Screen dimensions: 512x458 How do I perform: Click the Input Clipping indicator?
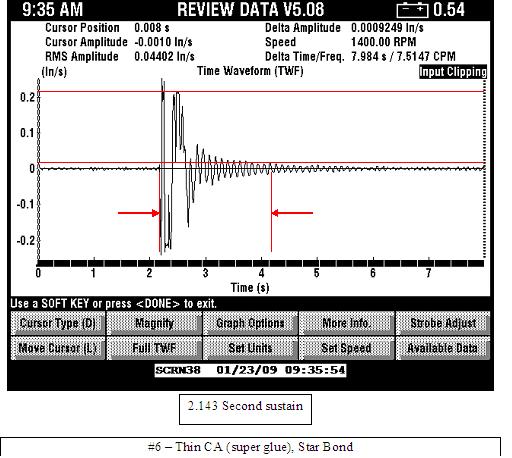tap(453, 72)
